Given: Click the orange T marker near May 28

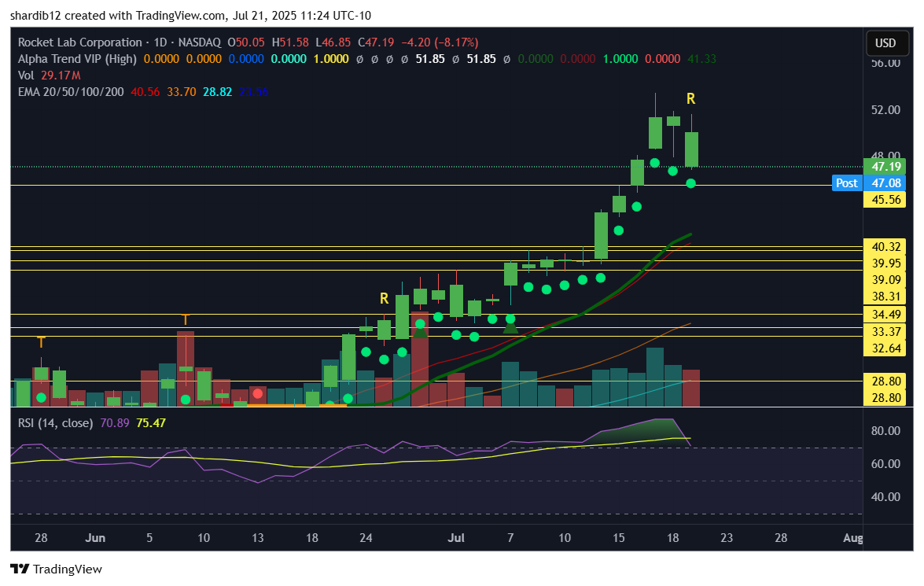Looking at the screenshot, I should tap(41, 342).
